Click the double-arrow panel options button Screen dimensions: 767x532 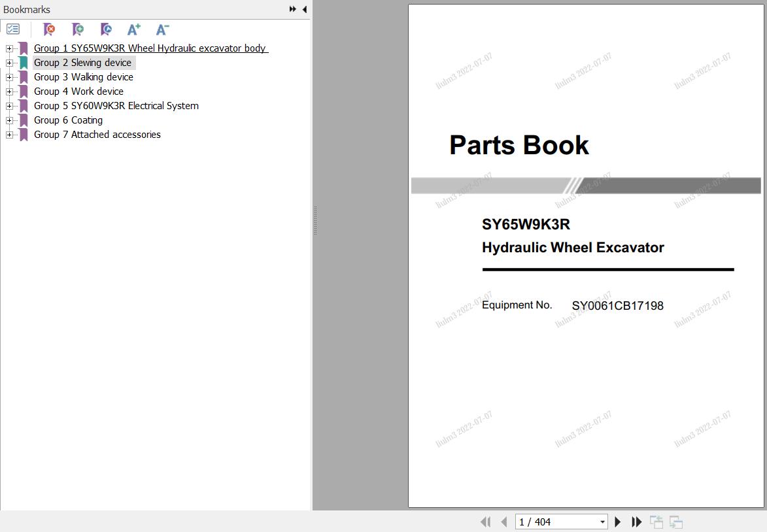[292, 9]
